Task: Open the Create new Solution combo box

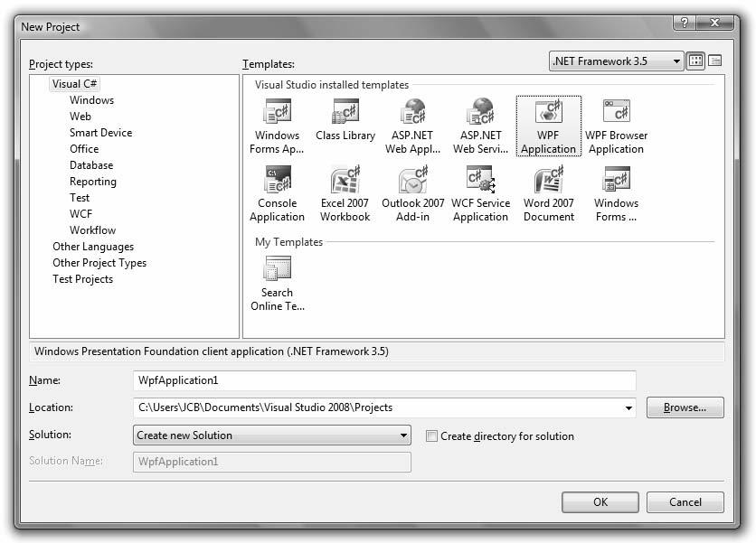Action: (272, 435)
